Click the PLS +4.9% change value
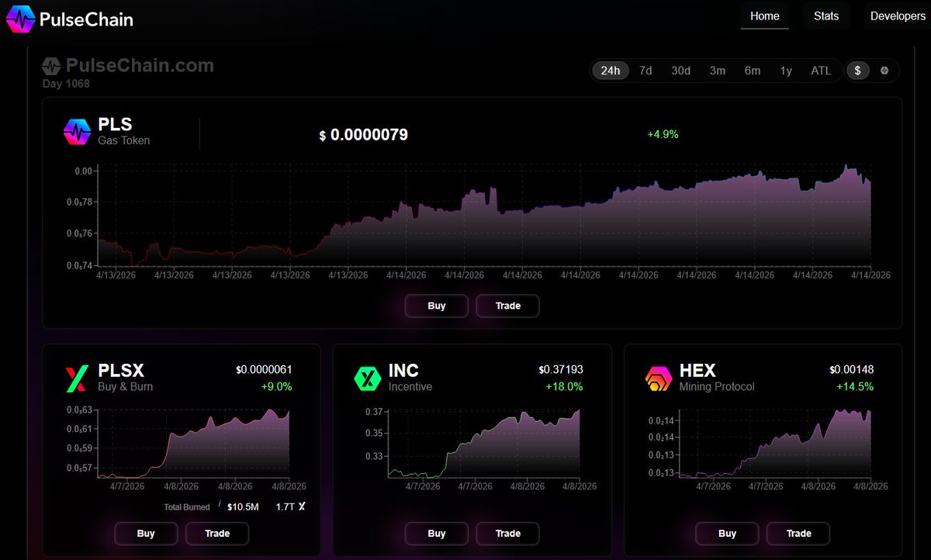 coord(663,134)
